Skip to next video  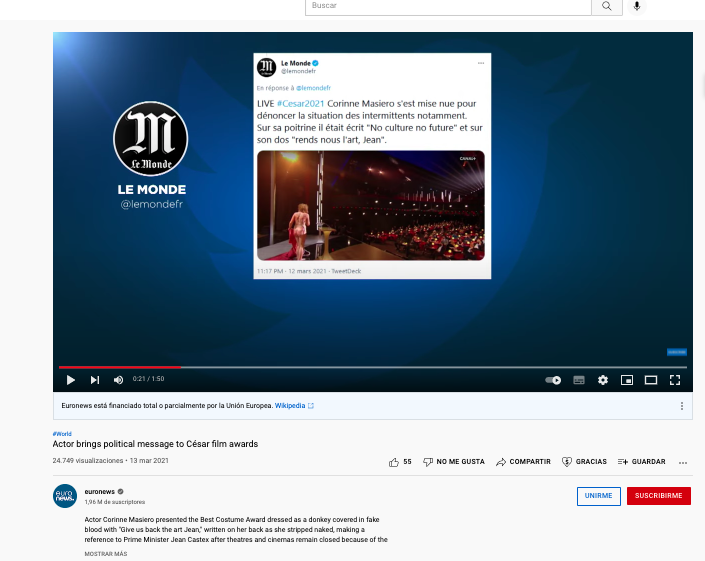(94, 380)
